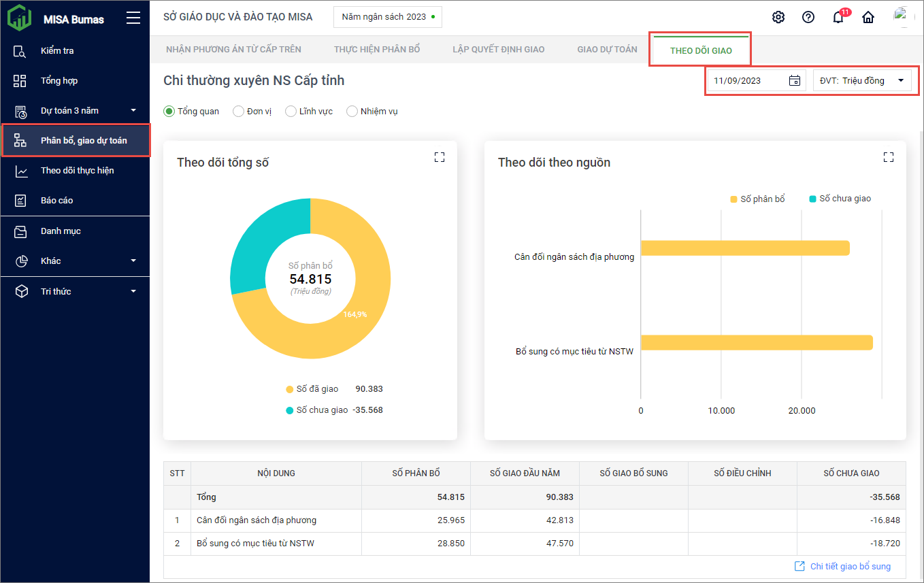Click the date input field 11/09/2023
924x583 pixels.
[745, 80]
